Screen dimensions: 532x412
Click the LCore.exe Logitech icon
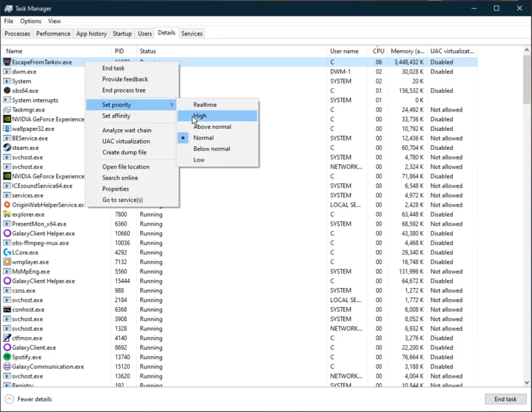pos(7,253)
